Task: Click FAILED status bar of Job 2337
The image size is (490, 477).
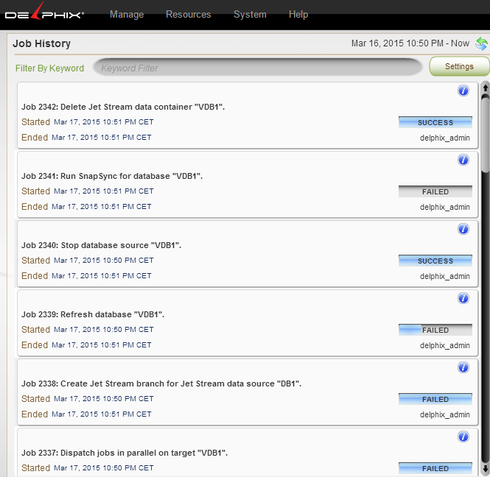Action: pos(435,468)
